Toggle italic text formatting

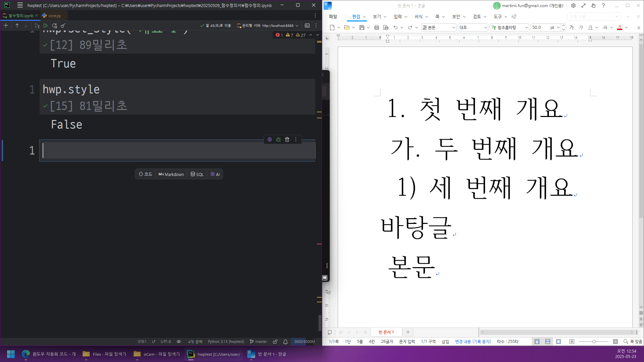point(581,27)
